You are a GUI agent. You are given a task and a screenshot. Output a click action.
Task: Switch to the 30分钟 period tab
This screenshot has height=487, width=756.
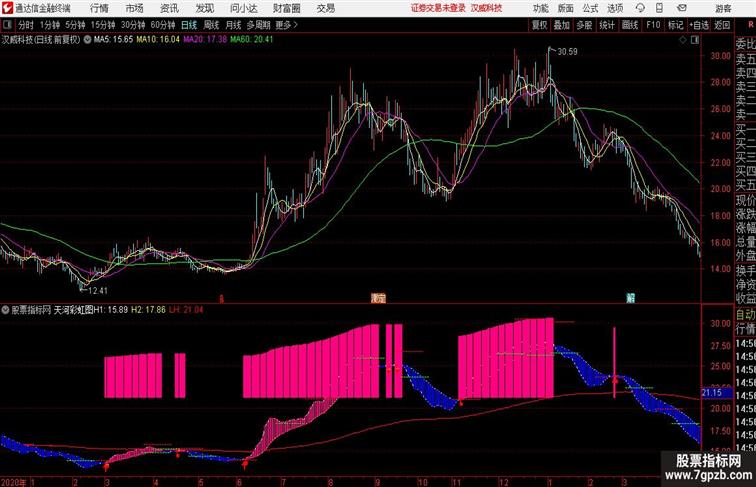[x=133, y=25]
